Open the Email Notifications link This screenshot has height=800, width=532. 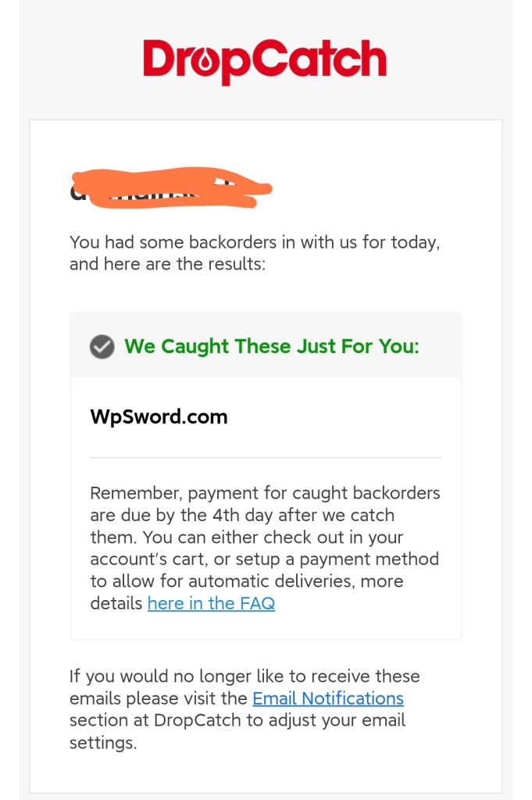(328, 698)
